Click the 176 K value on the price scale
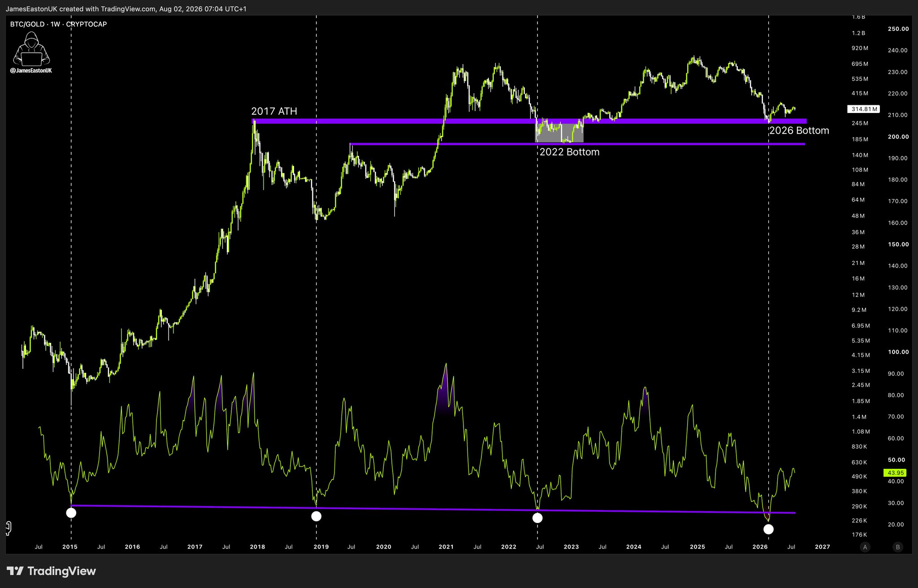The height and width of the screenshot is (588, 918). pyautogui.click(x=860, y=535)
